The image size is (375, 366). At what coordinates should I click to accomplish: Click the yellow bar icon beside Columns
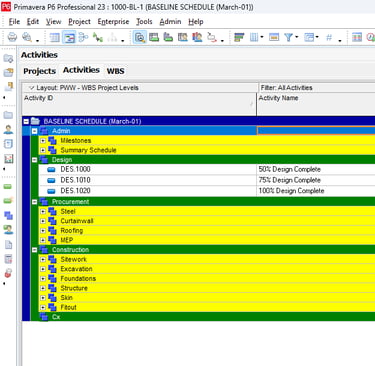click(274, 37)
